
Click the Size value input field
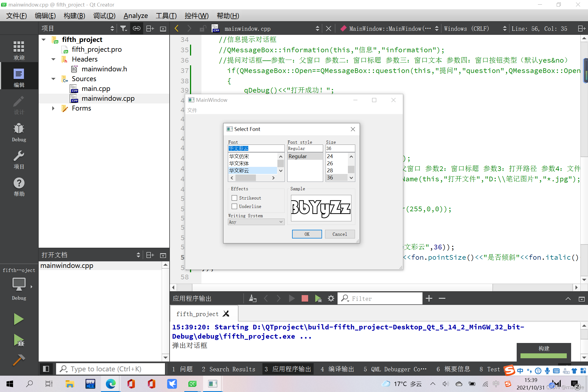[340, 148]
